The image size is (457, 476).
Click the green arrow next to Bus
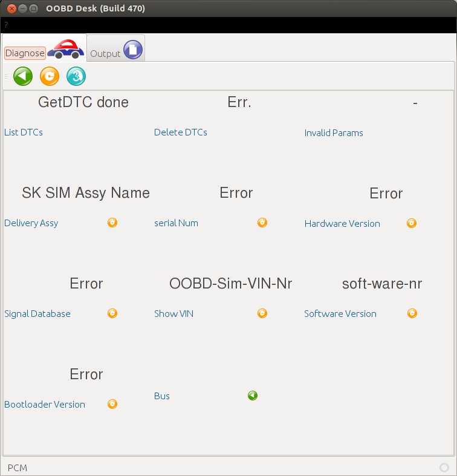click(253, 396)
